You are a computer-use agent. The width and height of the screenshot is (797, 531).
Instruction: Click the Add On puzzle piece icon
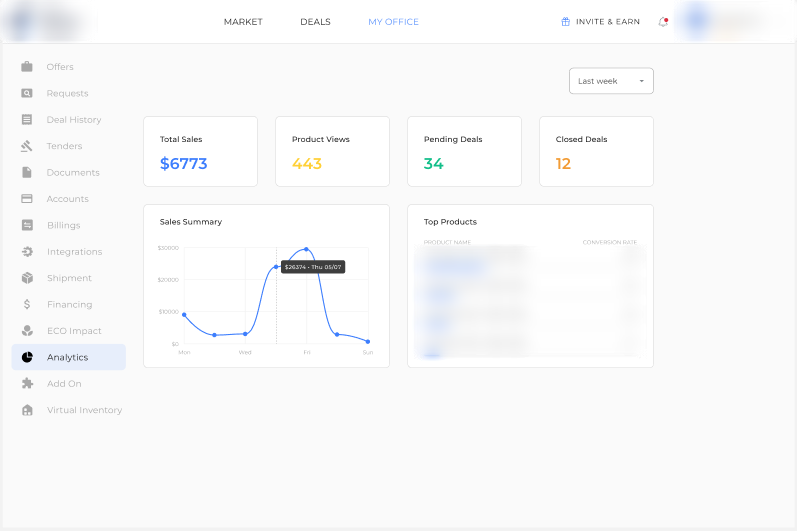tap(27, 384)
